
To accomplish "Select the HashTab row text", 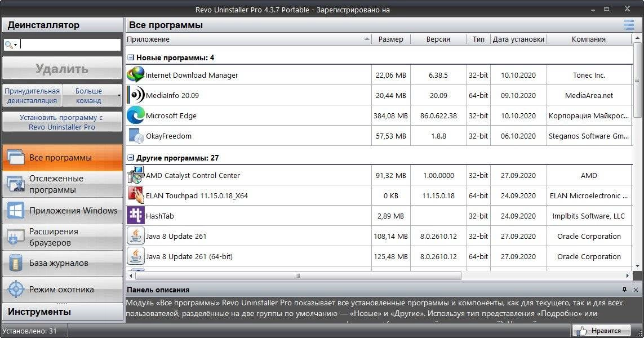I will pos(160,216).
